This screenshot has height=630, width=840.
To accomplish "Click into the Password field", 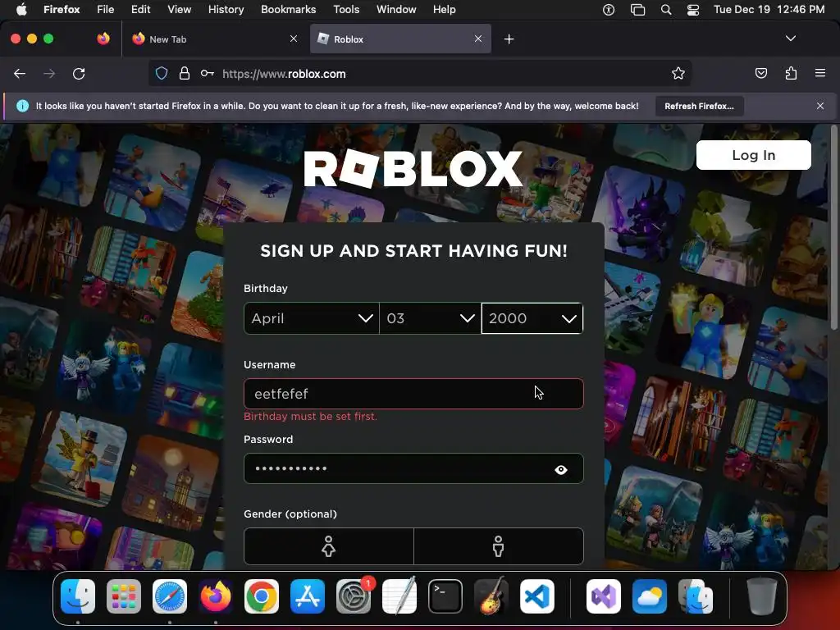I will point(413,468).
